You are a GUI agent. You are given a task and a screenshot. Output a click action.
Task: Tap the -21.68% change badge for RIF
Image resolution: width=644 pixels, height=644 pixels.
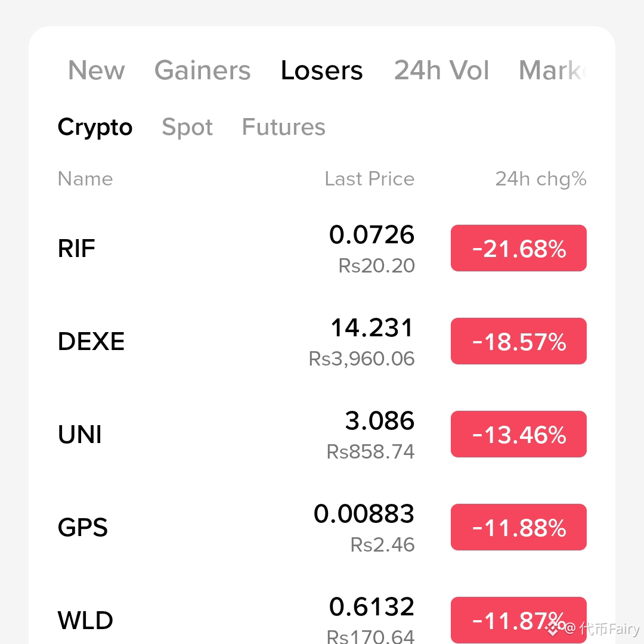[x=519, y=248]
